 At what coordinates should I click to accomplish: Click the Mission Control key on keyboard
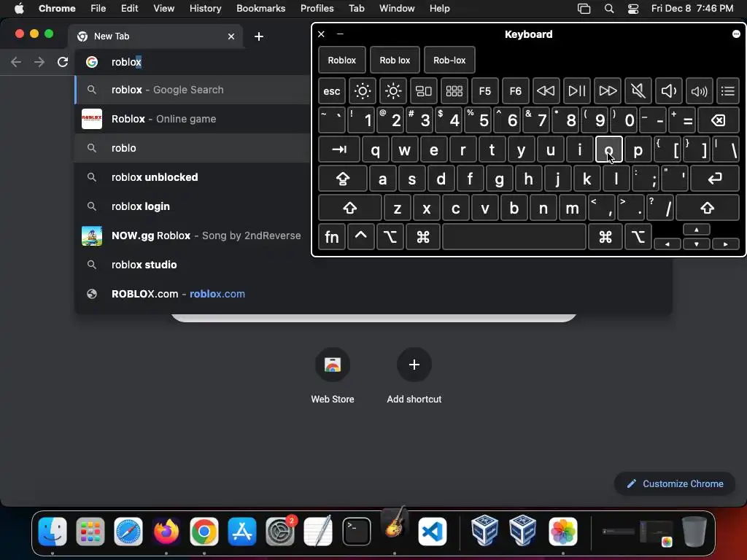tap(424, 91)
